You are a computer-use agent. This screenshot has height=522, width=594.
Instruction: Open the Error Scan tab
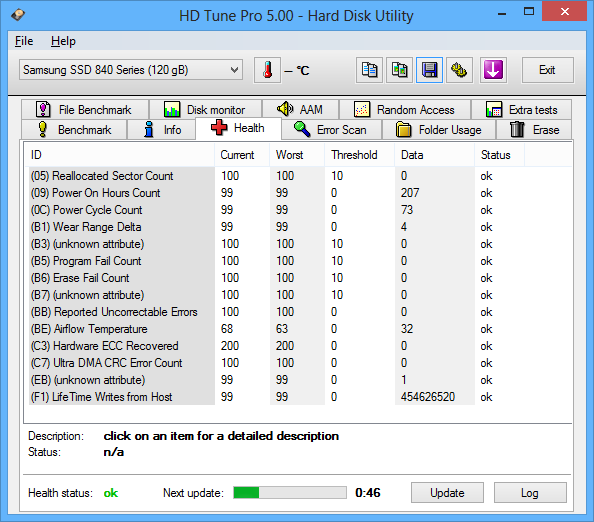[332, 130]
